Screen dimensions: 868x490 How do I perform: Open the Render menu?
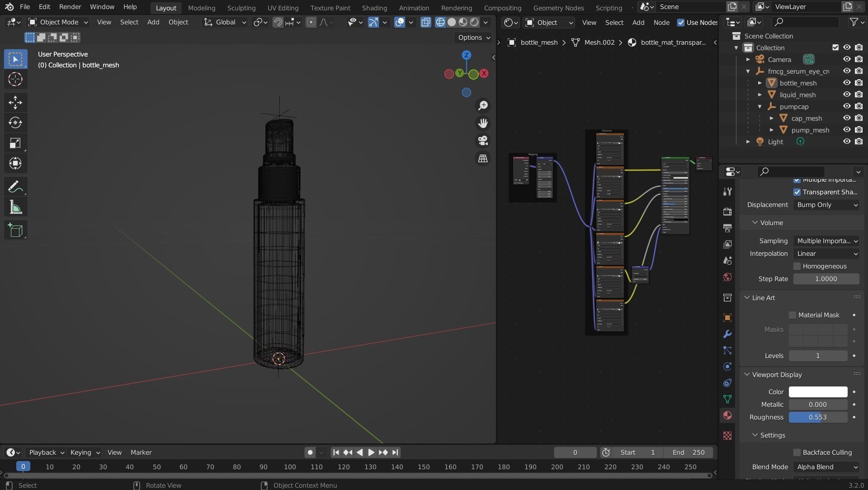pyautogui.click(x=70, y=7)
